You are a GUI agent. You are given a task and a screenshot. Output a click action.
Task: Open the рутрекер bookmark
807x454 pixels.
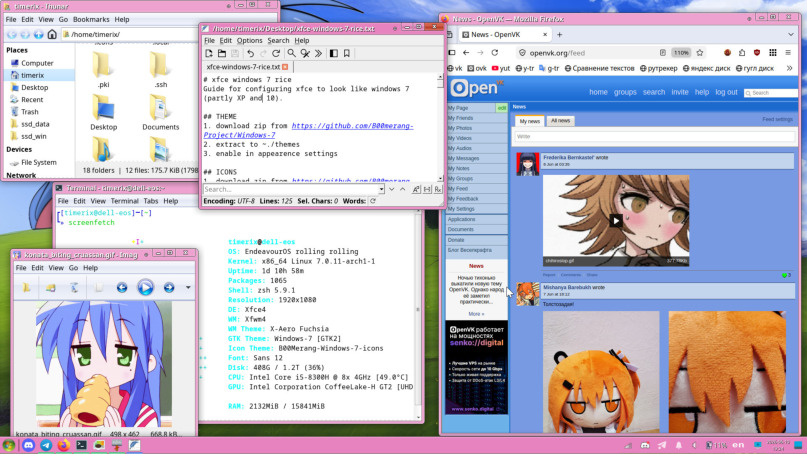pyautogui.click(x=659, y=68)
